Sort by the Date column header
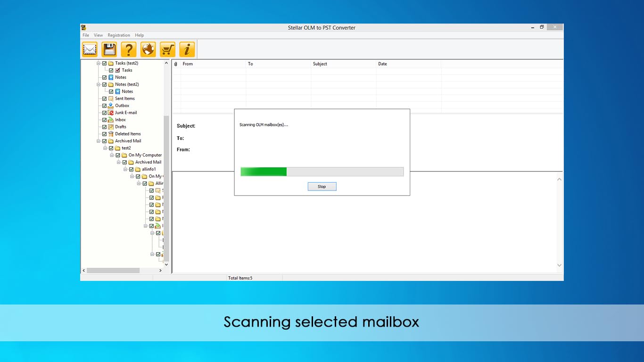Image resolution: width=644 pixels, height=362 pixels. (x=409, y=64)
